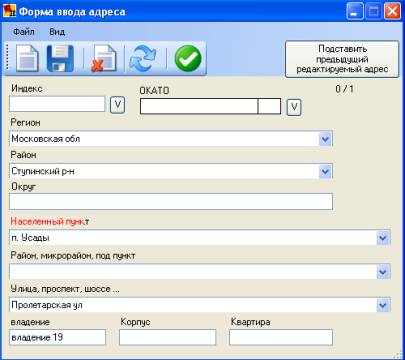This screenshot has height=360, width=405.
Task: Click the floppy disk save icon
Action: coord(60,59)
